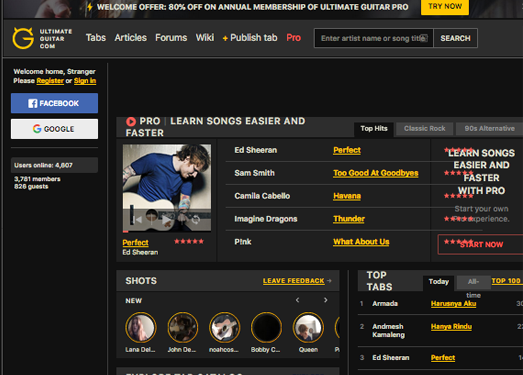This screenshot has height=375, width=523.
Task: Sign in with the Facebook button
Action: coord(54,103)
